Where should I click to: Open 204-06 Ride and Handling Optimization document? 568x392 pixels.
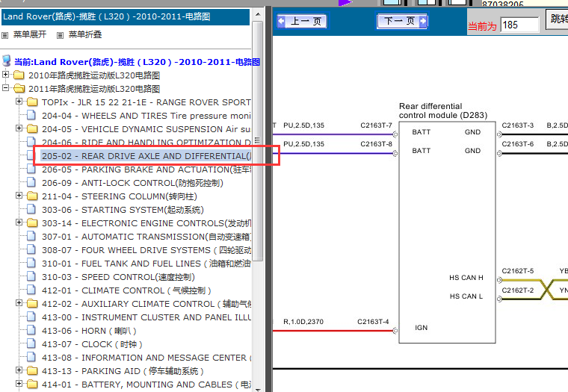(x=146, y=143)
